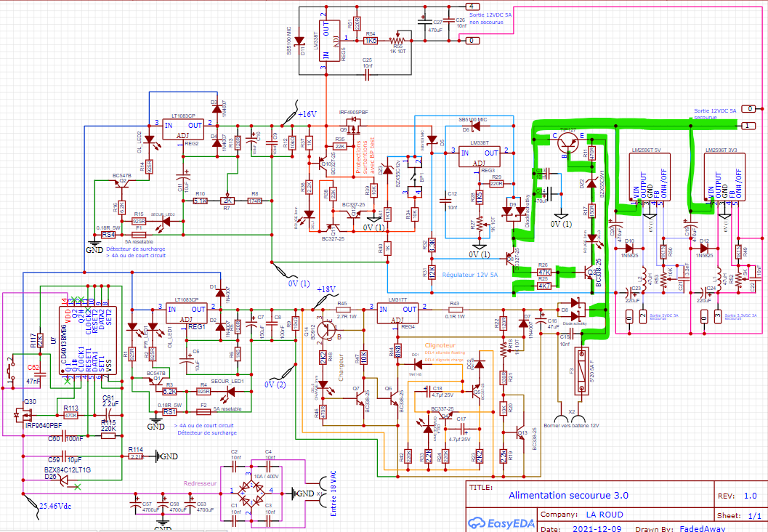This screenshot has height=532, width=768.
Task: Select the REV value 1.0
Action: 751,496
